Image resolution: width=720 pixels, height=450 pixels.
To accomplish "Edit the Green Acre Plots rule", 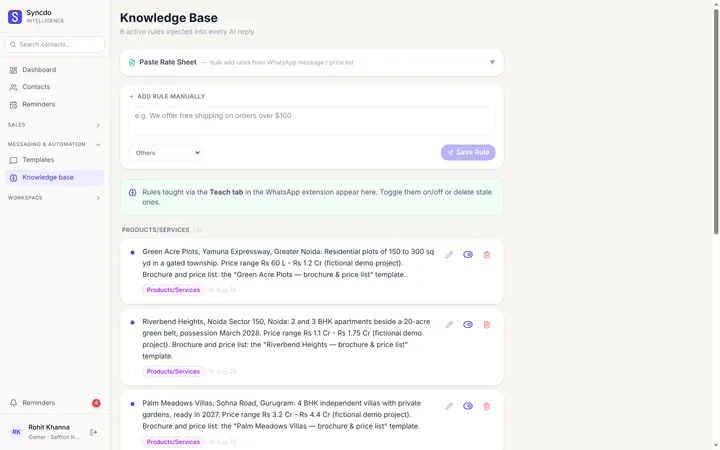I will (449, 255).
